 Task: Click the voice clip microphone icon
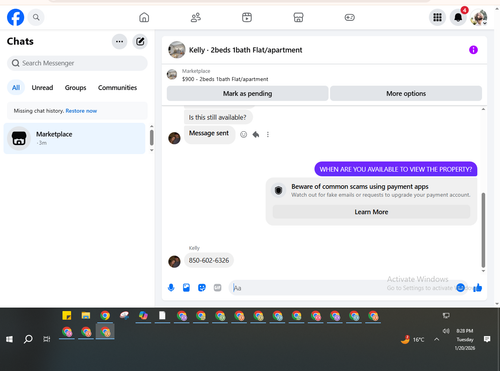pyautogui.click(x=171, y=288)
